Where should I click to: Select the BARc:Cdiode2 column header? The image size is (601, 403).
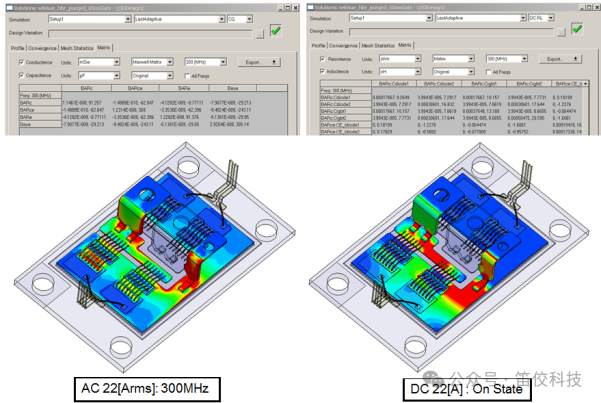point(439,84)
